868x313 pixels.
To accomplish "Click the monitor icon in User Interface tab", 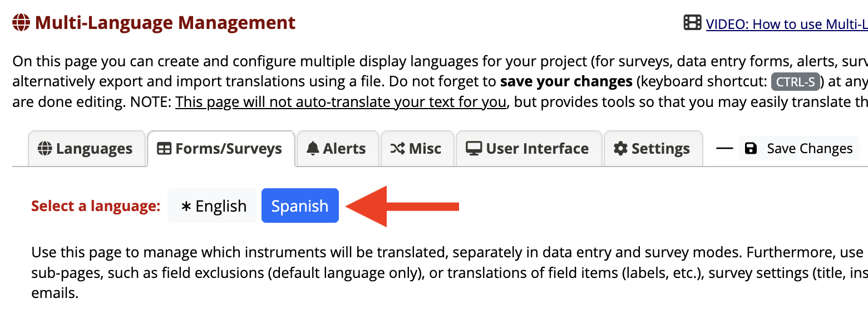I will tap(474, 149).
